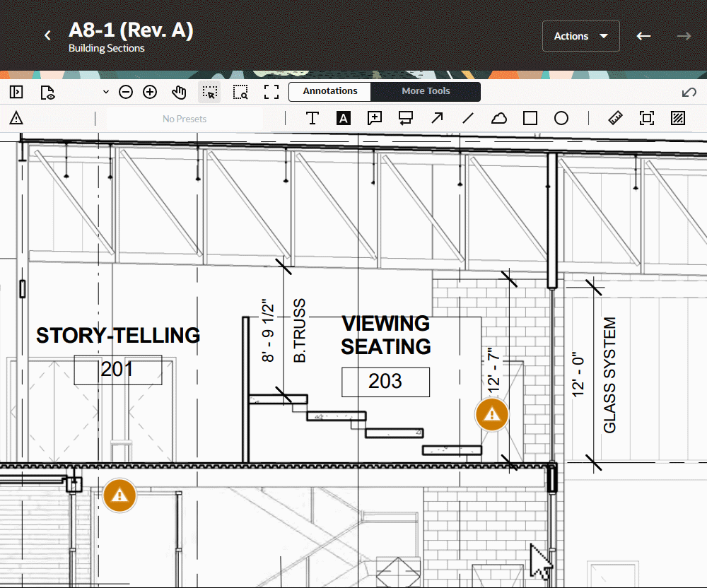Click the zoom out minus icon

[x=126, y=92]
